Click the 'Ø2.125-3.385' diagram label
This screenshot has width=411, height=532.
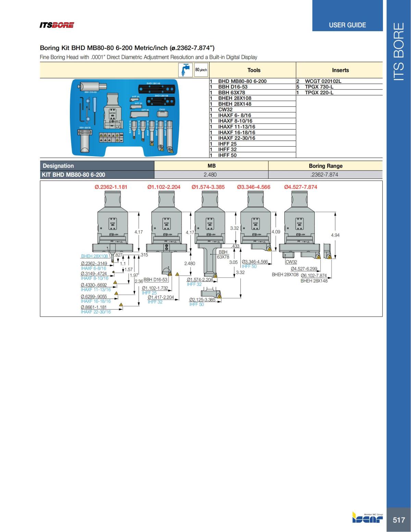202,300
